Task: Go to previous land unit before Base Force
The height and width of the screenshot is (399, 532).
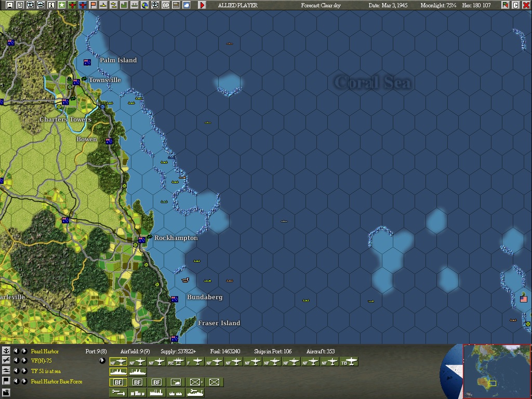Action: click(16, 381)
